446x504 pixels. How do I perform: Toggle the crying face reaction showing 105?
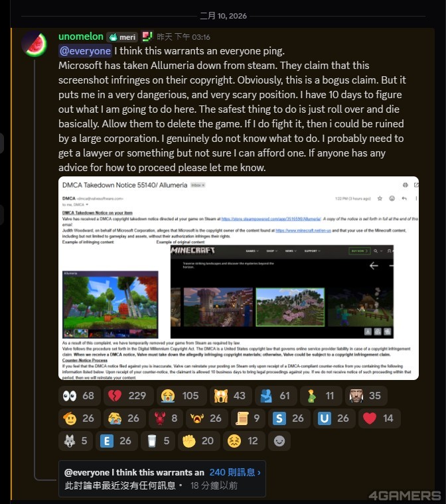click(181, 395)
